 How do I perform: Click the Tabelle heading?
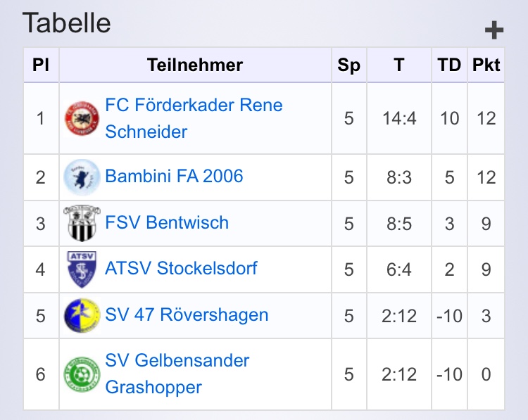click(67, 23)
